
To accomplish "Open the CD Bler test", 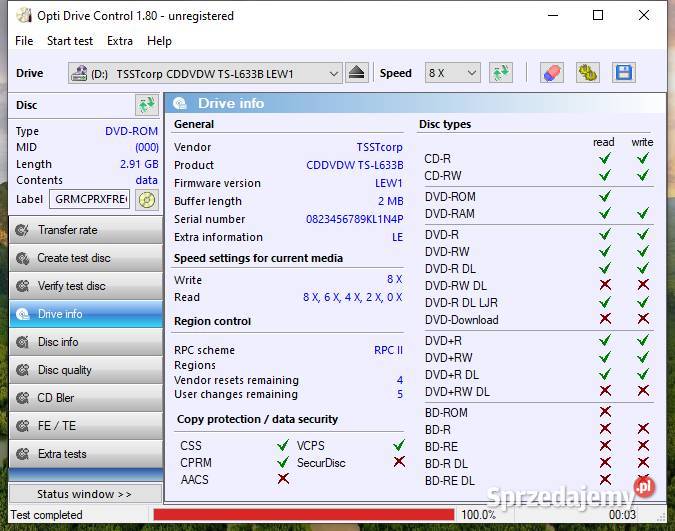I will tap(86, 398).
